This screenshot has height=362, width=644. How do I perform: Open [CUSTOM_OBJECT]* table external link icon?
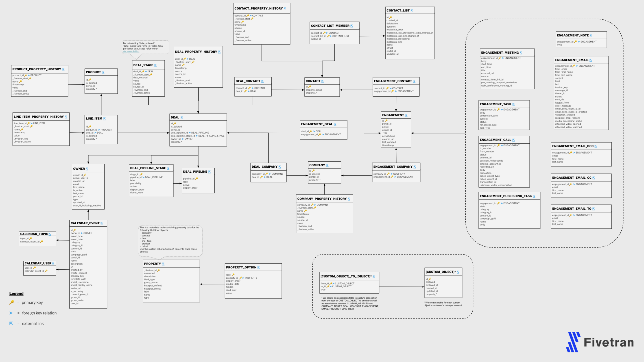[x=458, y=272]
